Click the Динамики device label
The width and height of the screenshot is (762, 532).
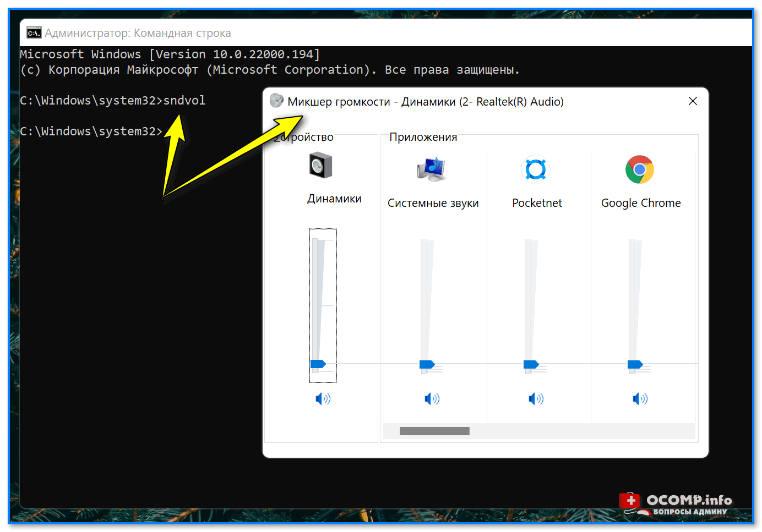(x=334, y=199)
